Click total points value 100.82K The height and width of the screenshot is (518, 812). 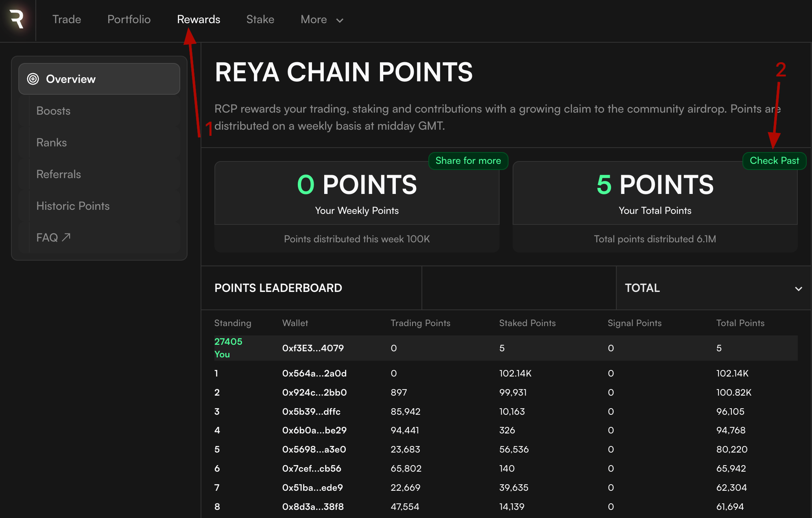[733, 392]
